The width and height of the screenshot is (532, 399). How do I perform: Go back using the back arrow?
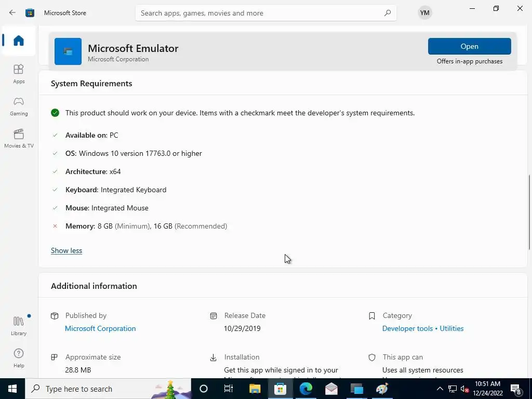pyautogui.click(x=12, y=13)
